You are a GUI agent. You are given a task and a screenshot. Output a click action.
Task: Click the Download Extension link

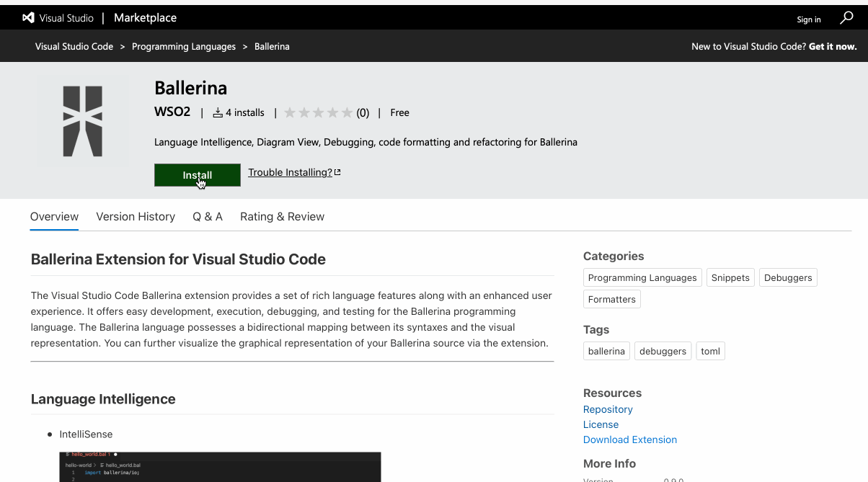pyautogui.click(x=630, y=439)
